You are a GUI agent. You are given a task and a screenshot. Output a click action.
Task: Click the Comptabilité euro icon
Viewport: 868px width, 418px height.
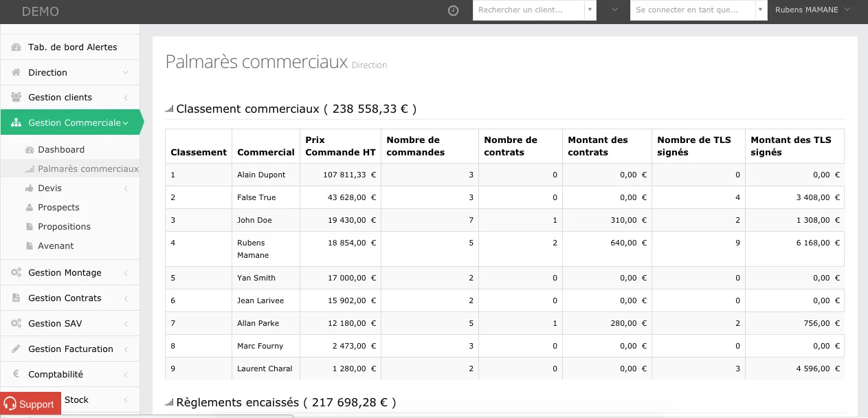click(x=16, y=375)
